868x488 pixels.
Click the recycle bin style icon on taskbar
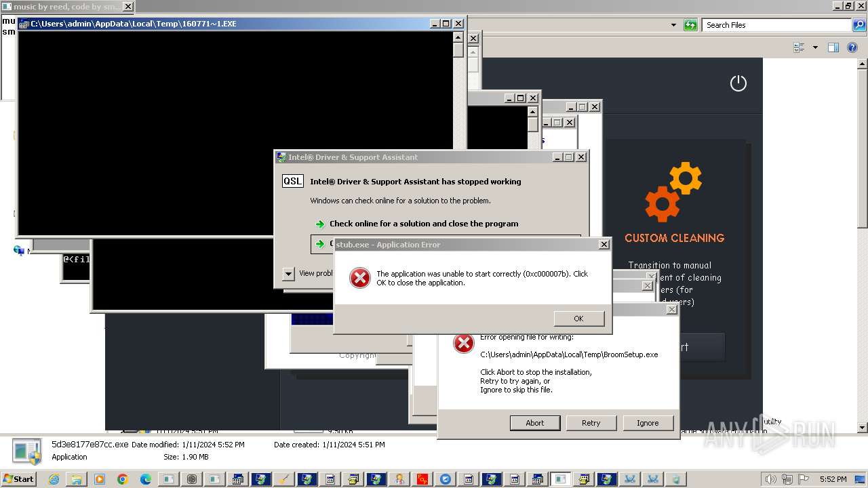pos(676,479)
